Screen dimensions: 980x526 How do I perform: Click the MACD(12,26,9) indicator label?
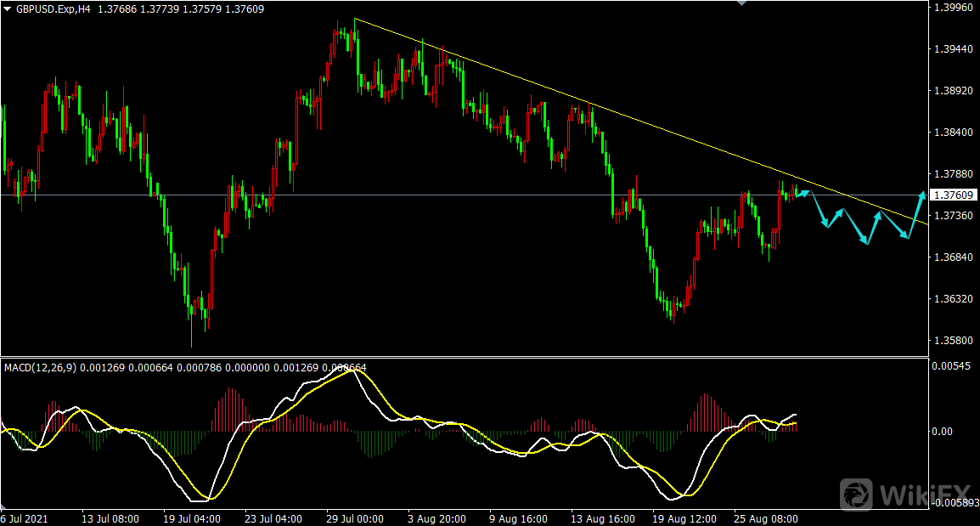pos(40,367)
